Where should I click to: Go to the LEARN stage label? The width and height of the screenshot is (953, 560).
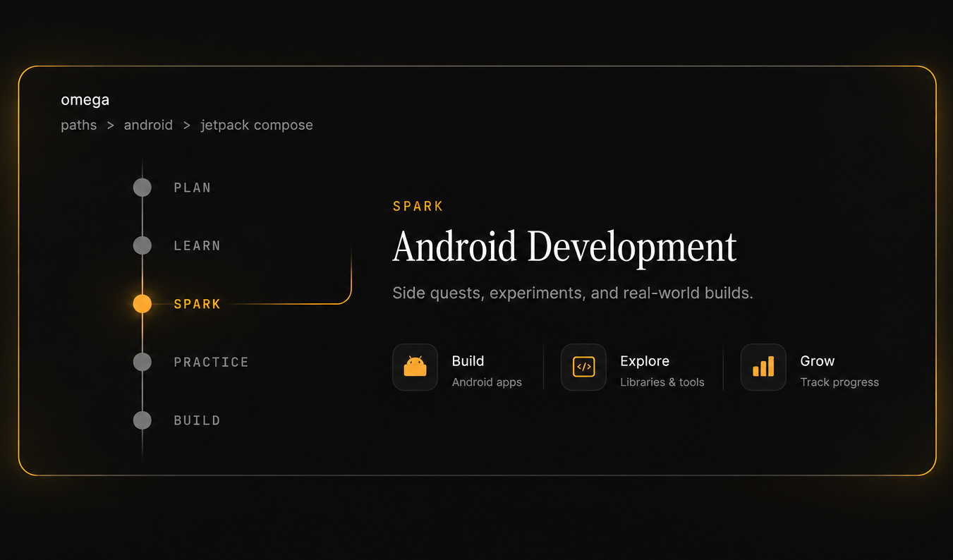(198, 245)
